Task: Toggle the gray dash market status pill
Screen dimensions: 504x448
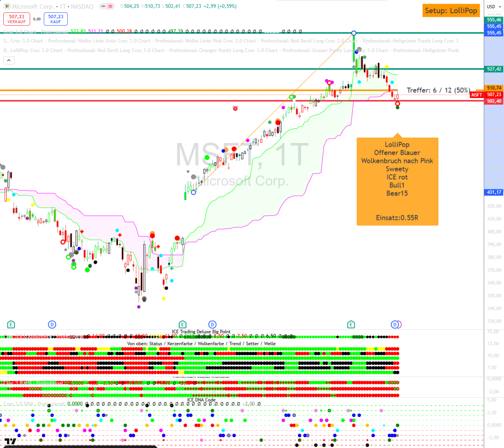Action: coord(102,7)
